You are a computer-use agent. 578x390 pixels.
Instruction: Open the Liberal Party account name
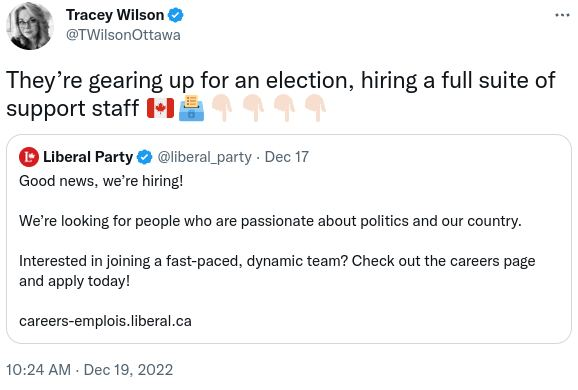pyautogui.click(x=88, y=157)
